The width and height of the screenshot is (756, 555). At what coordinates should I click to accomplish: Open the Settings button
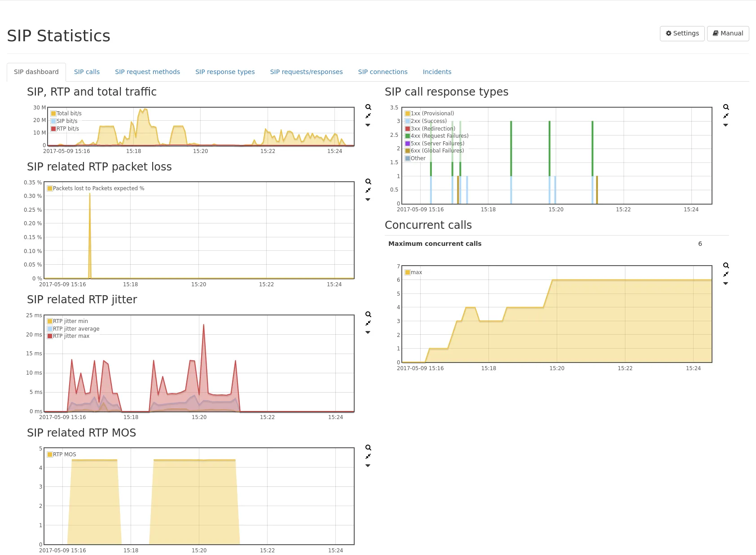[x=682, y=33]
